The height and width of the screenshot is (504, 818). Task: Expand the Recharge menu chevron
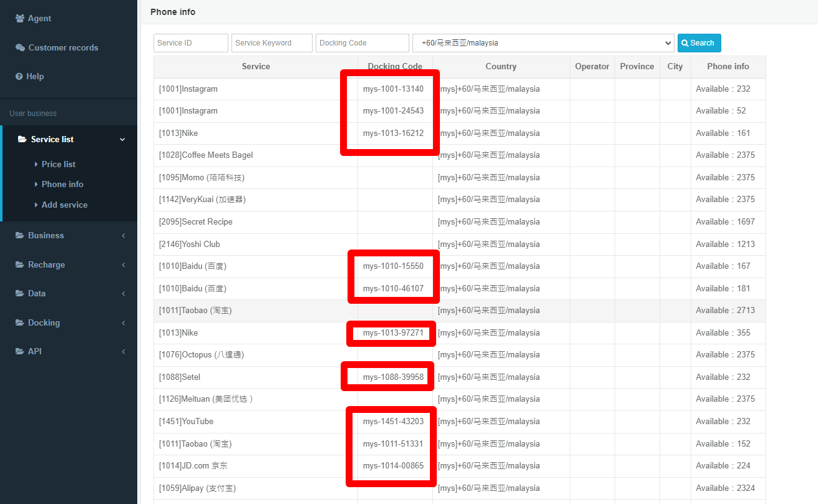coord(124,265)
